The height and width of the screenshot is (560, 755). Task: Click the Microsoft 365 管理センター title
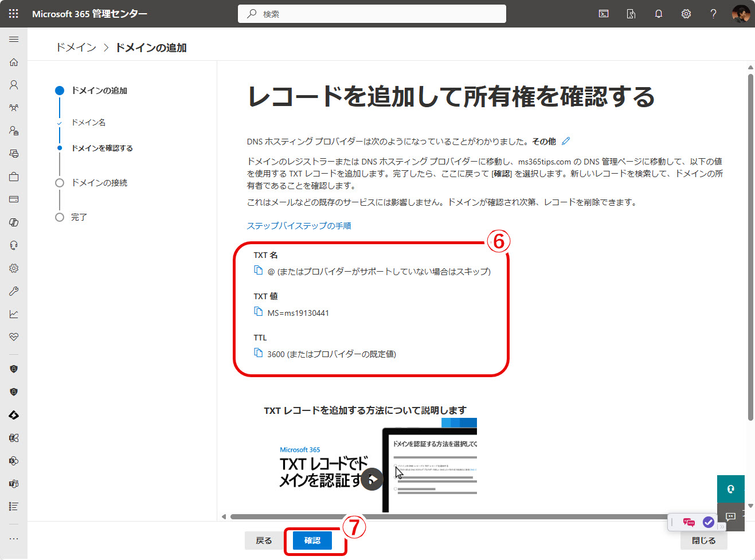pos(89,14)
